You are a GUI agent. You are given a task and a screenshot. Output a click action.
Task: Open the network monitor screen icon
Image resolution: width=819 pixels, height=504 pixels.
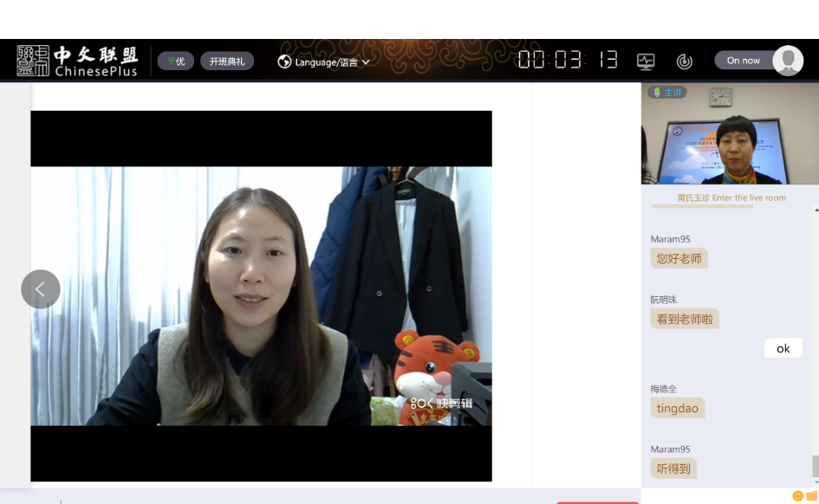click(646, 61)
